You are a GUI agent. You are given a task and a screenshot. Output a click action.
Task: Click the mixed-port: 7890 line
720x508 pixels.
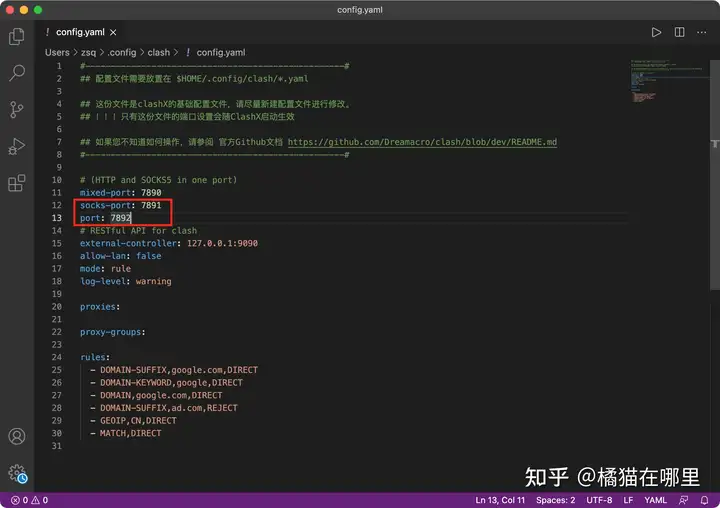[x=120, y=192]
